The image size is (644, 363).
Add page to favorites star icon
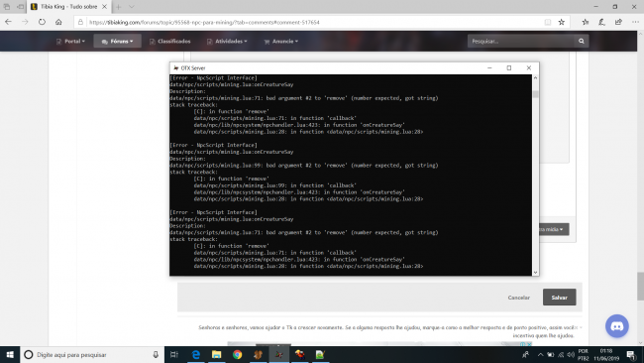[x=562, y=22]
